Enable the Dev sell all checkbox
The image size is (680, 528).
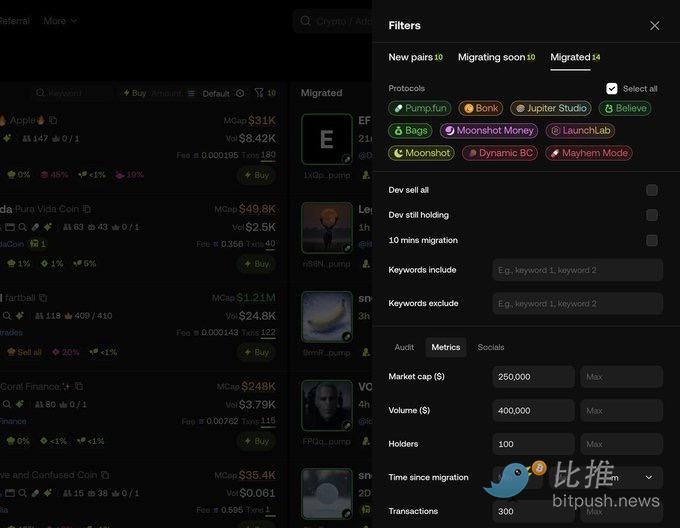651,190
